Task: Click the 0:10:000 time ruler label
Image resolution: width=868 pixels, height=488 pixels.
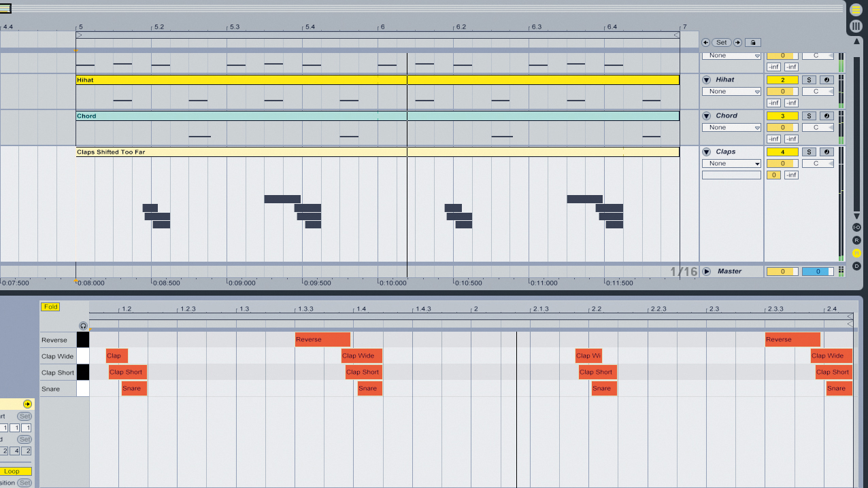Action: pyautogui.click(x=393, y=283)
